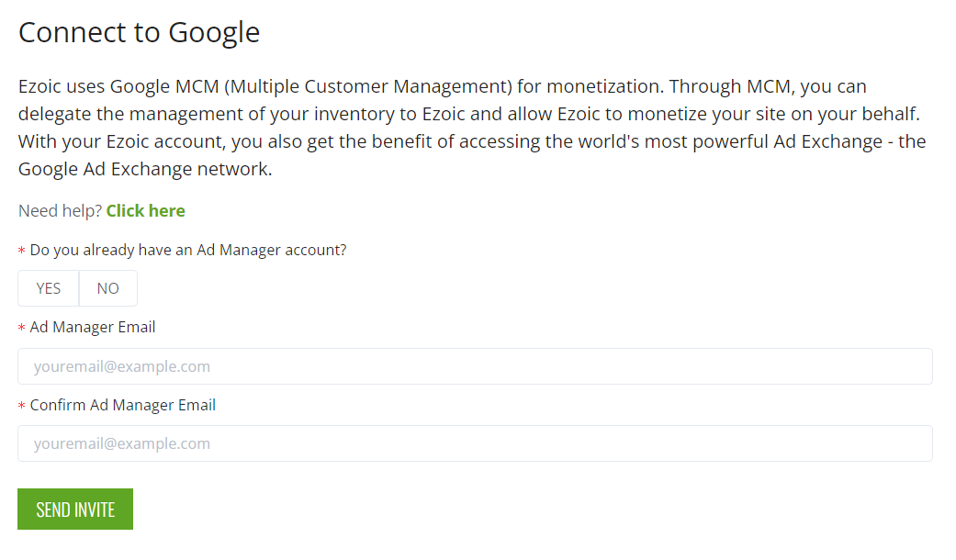Choose NO for existing Ad Manager account
The height and width of the screenshot is (560, 956).
click(x=108, y=288)
